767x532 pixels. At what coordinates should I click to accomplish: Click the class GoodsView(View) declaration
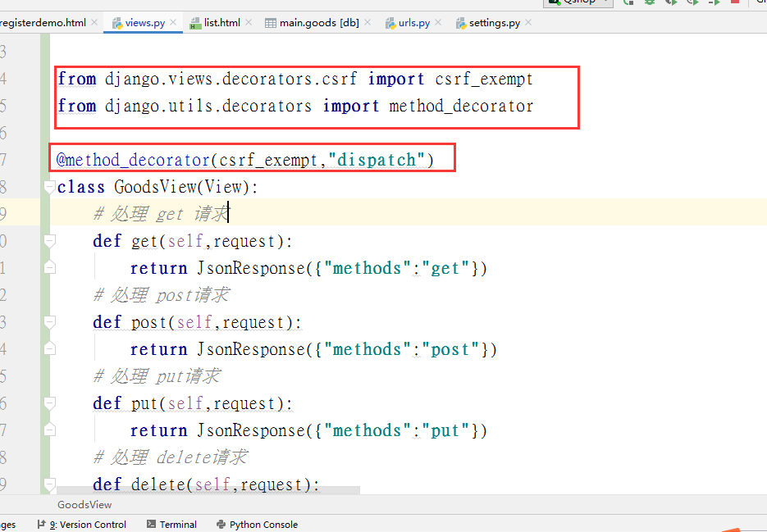(x=158, y=187)
